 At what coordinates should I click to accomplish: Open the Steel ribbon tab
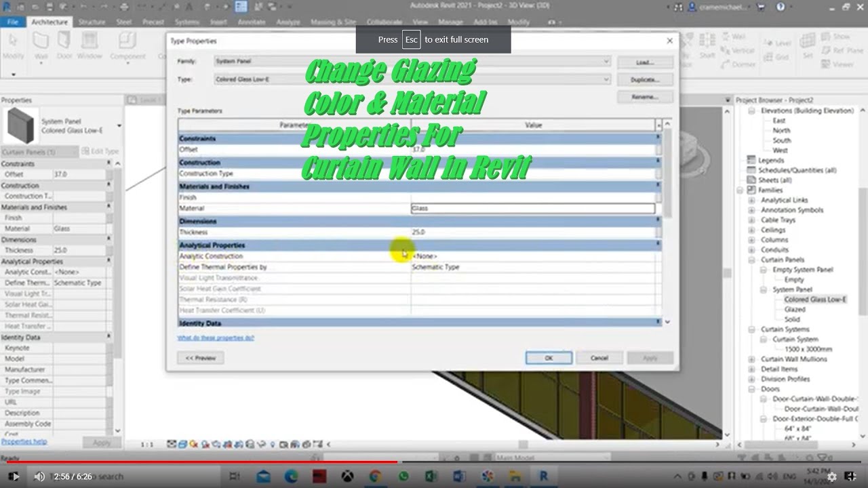[x=124, y=22]
